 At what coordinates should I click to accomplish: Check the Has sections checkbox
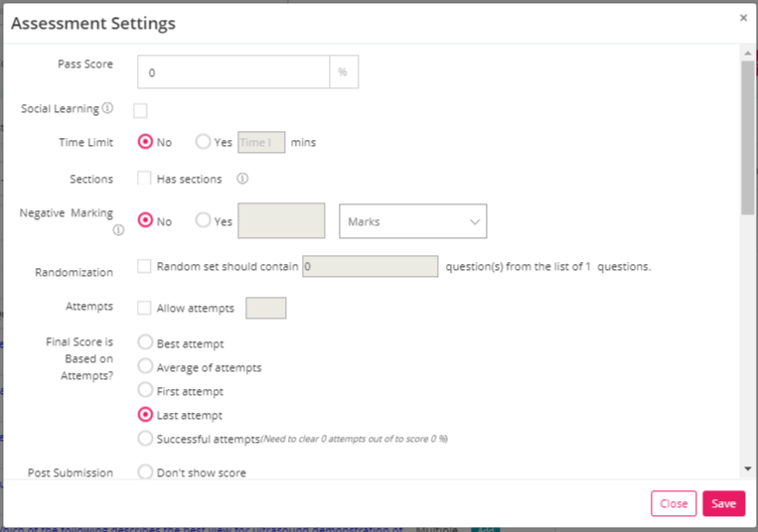(x=144, y=178)
